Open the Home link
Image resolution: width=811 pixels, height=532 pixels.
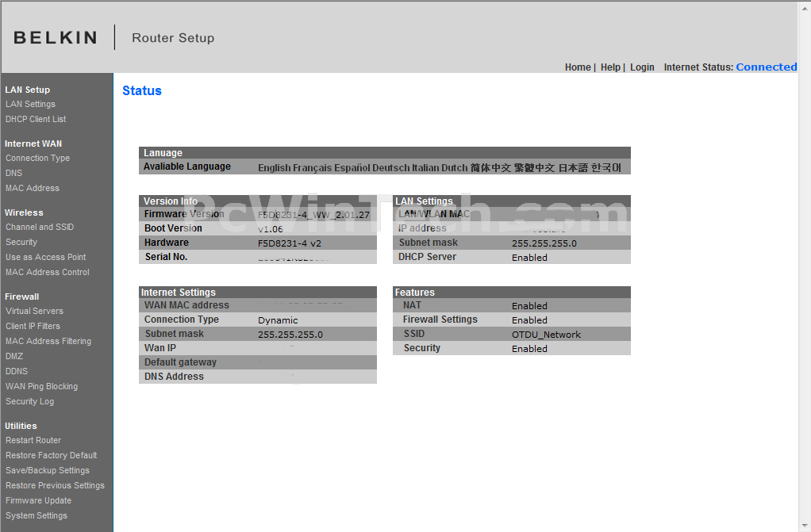(x=578, y=67)
